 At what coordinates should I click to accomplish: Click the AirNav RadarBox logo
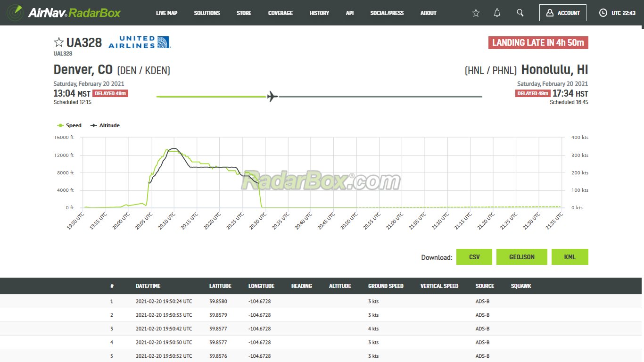tap(64, 13)
